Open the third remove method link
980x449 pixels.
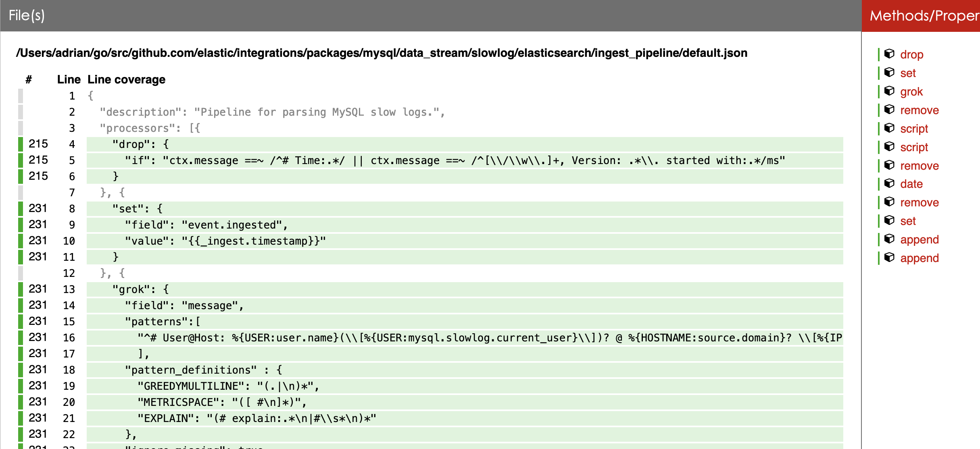(x=919, y=202)
